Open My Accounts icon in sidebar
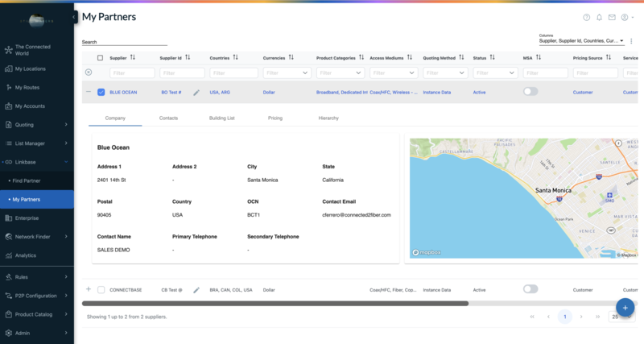The image size is (644, 344). tap(8, 106)
